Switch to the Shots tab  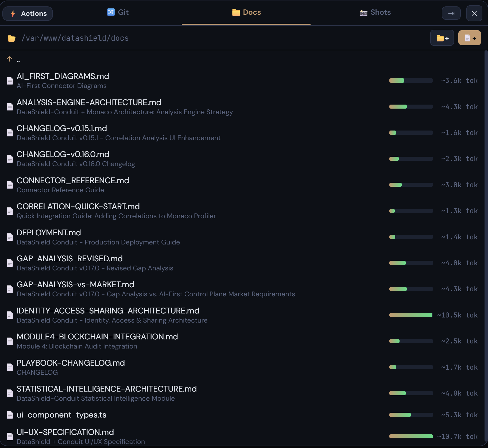(375, 12)
